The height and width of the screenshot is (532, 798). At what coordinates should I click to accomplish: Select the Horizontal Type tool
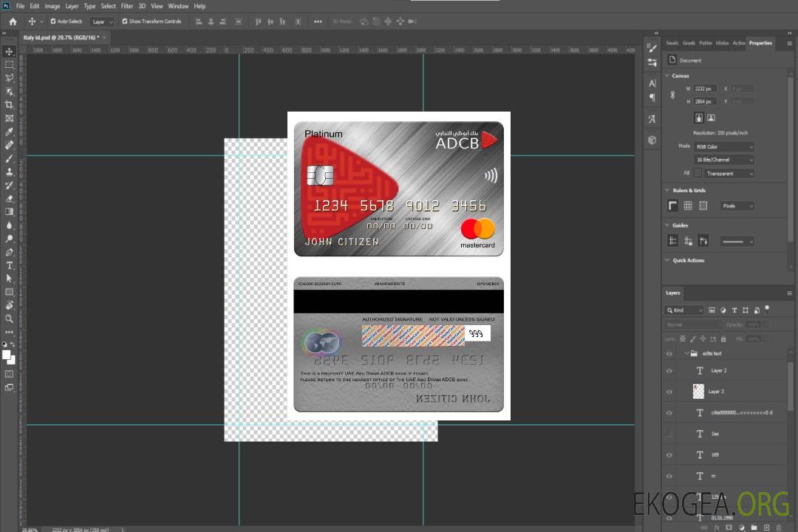pos(9,265)
